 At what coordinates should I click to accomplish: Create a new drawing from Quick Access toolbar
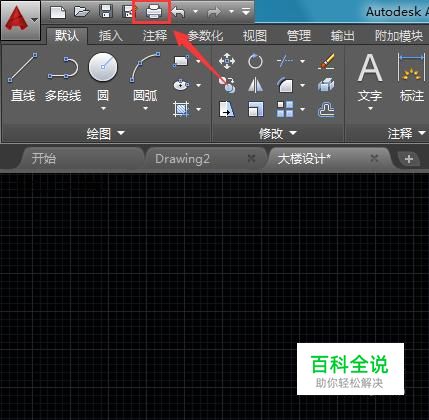58,12
